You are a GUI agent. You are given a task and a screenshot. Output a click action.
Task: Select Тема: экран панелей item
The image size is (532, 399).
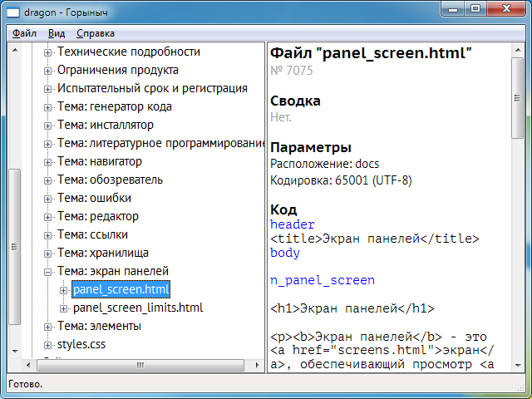(113, 272)
